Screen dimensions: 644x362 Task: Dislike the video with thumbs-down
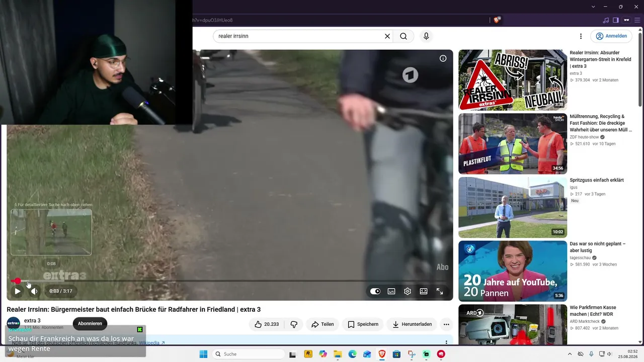click(294, 324)
